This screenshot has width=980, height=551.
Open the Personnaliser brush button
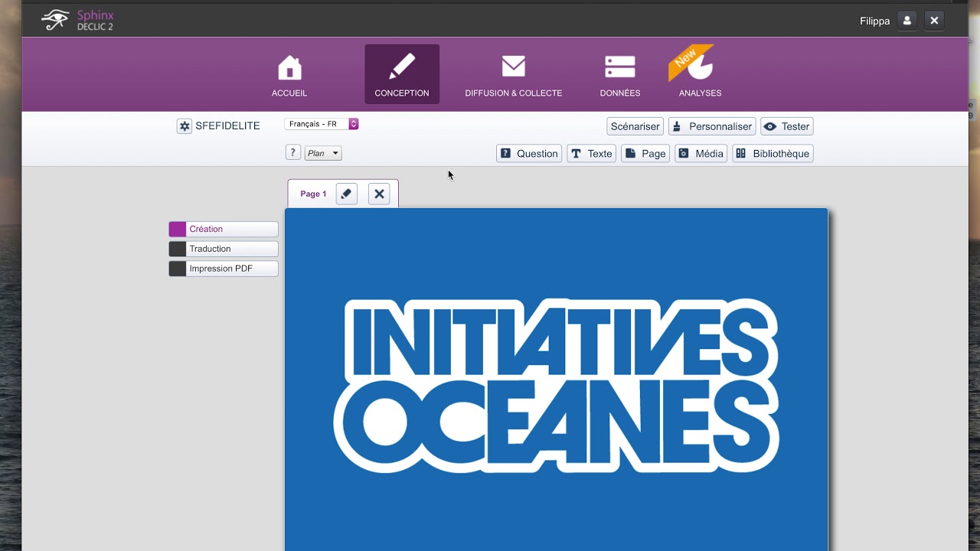712,126
